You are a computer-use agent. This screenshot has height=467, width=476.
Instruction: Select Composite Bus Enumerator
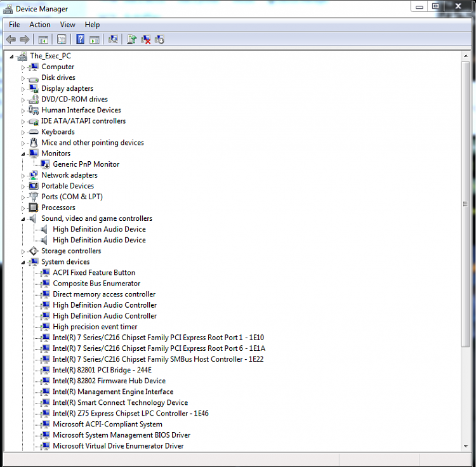(x=96, y=284)
